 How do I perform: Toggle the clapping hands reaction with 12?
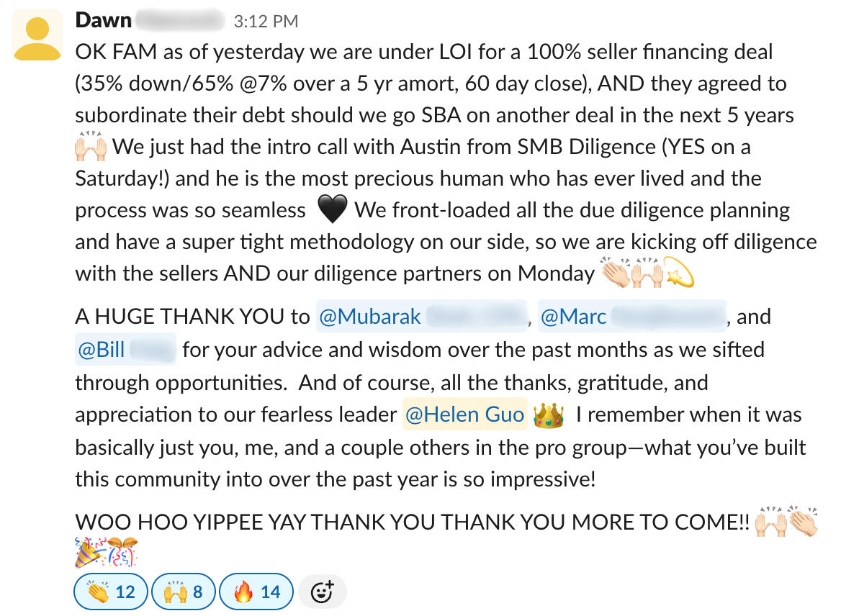(110, 592)
